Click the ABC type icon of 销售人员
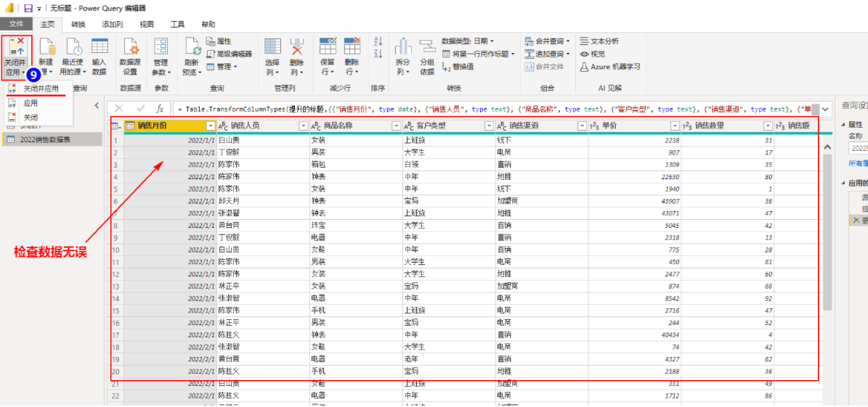This screenshot has width=868, height=407. pyautogui.click(x=223, y=126)
